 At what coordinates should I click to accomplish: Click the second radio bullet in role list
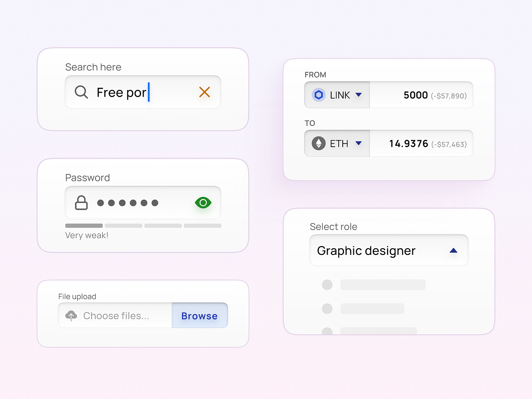tap(327, 309)
